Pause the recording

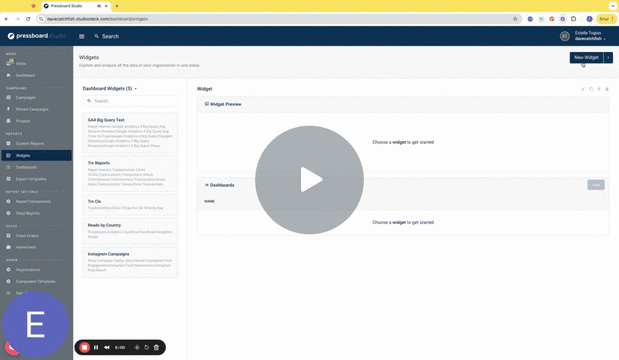pyautogui.click(x=96, y=347)
